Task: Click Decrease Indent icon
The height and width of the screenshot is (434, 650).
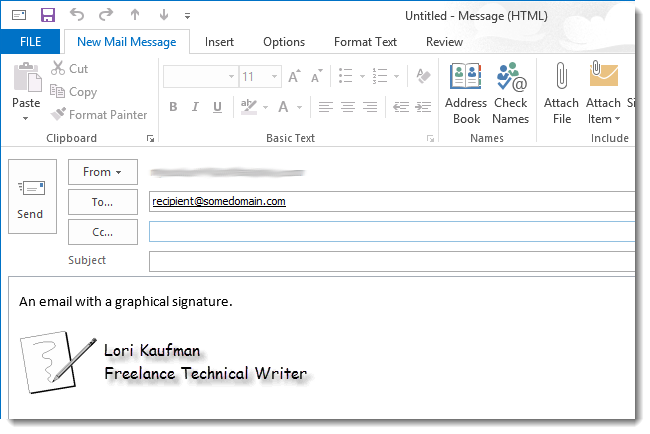Action: [401, 107]
